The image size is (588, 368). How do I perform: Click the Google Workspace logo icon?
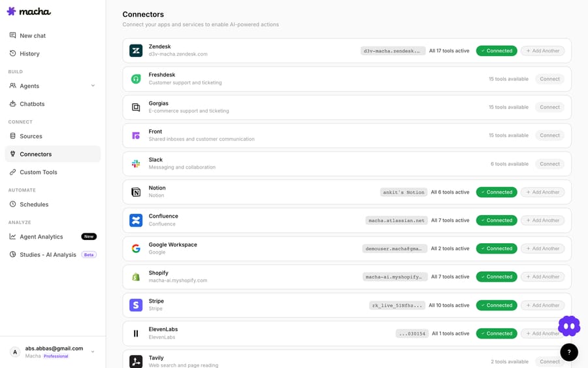pos(136,248)
